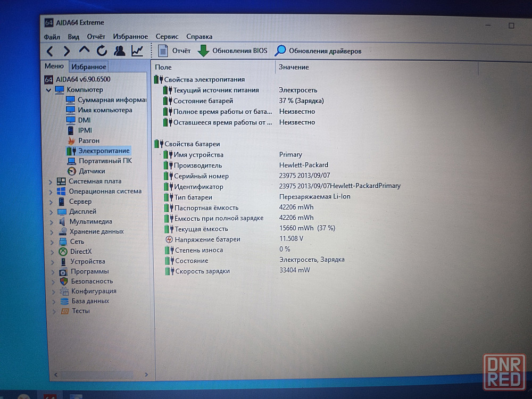Refresh the page with the Refresh icon
The height and width of the screenshot is (399, 532).
click(102, 51)
